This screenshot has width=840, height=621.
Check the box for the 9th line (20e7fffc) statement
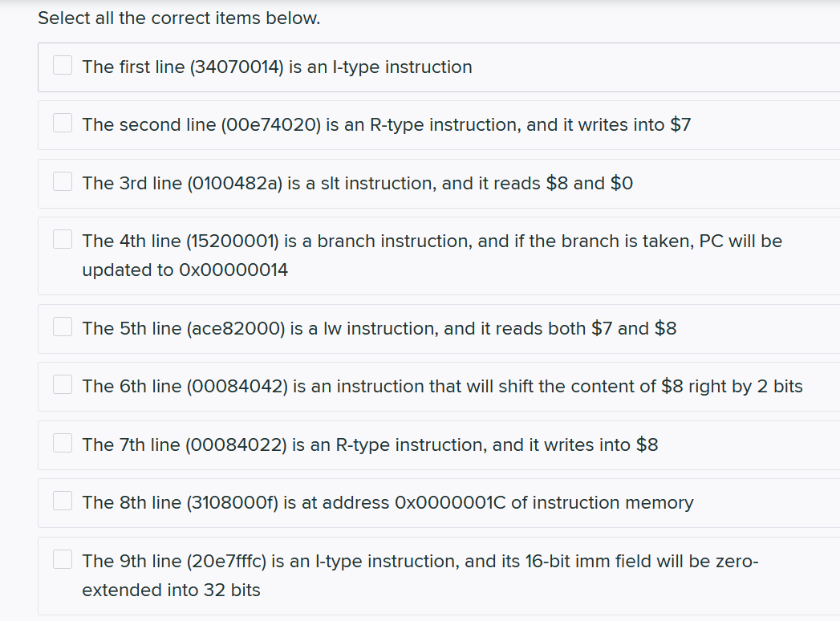62,558
